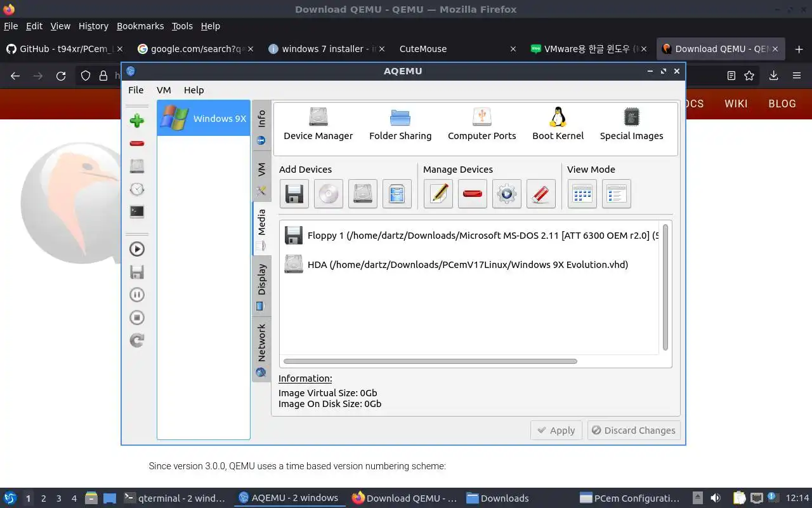Click the device list vertical scrollbar
This screenshot has height=508, width=812.
click(x=665, y=287)
